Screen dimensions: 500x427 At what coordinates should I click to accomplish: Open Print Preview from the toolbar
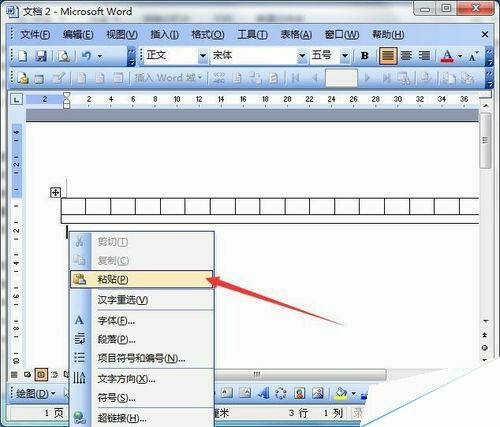pyautogui.click(x=64, y=56)
